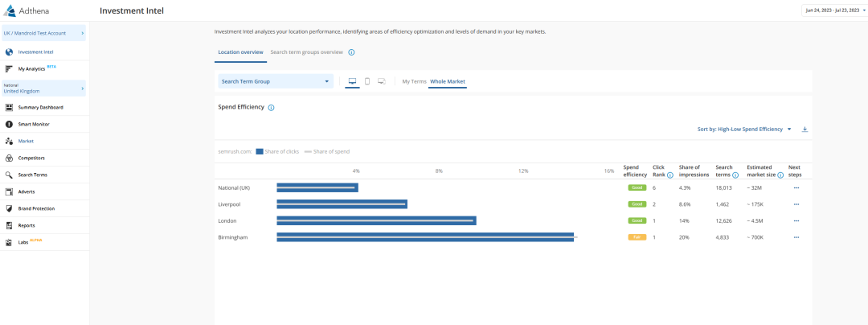Click info icon next to Spend Efficiency
Image resolution: width=868 pixels, height=325 pixels.
[272, 108]
